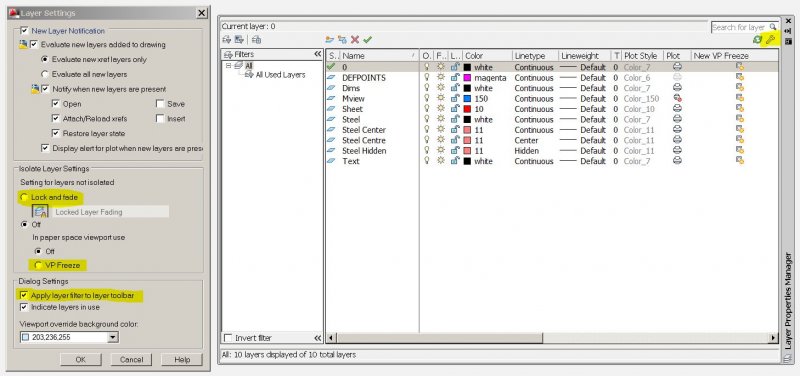
Task: Open the Layer States Manager icon
Action: [x=256, y=39]
